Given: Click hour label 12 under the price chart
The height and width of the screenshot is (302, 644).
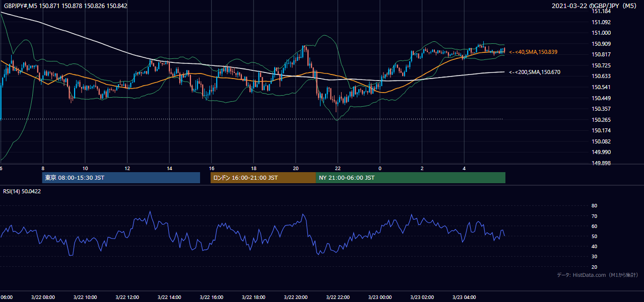Looking at the screenshot, I should coord(127,169).
